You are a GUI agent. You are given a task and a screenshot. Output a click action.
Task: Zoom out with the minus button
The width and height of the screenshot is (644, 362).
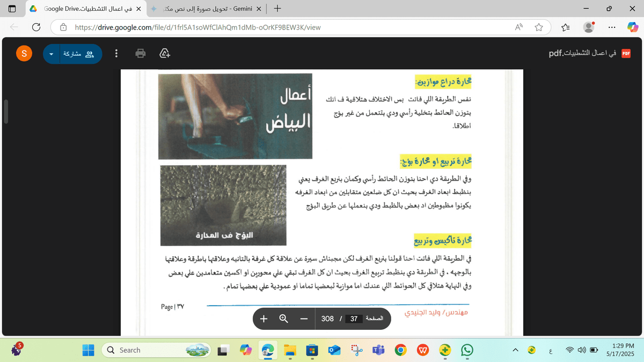(304, 319)
